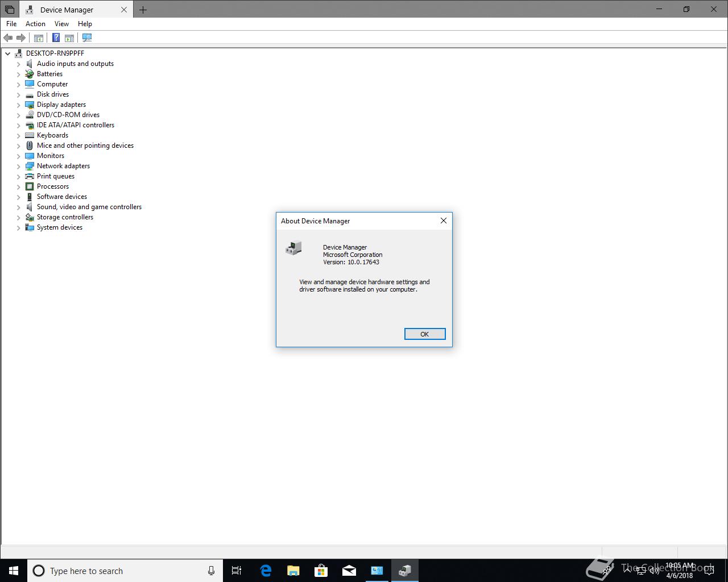The height and width of the screenshot is (582, 728).
Task: Click the Show hidden action pane toolbar icon
Action: (69, 38)
